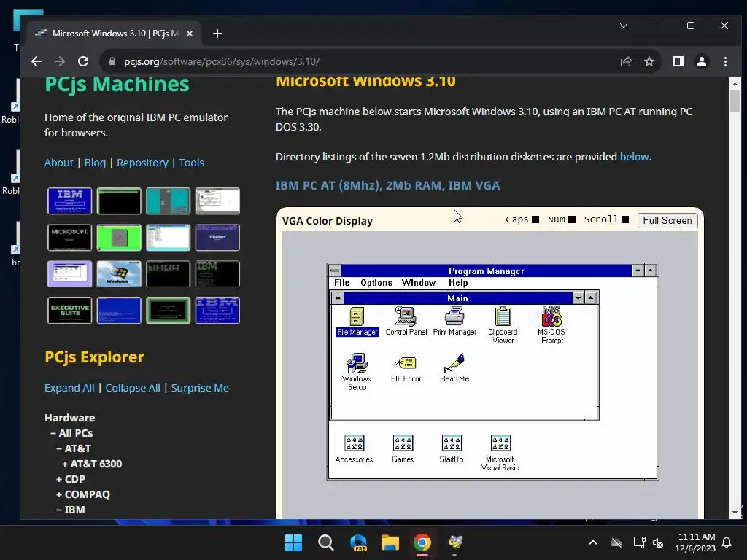Open Chrome profile icon
Image resolution: width=747 pixels, height=560 pixels.
(702, 61)
